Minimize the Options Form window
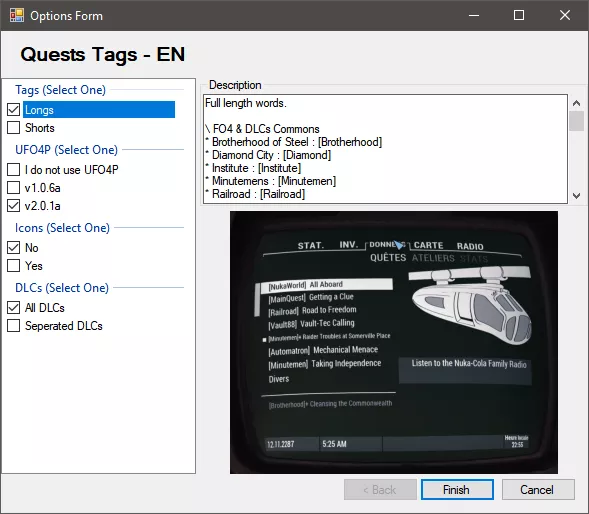The image size is (589, 514). [474, 15]
